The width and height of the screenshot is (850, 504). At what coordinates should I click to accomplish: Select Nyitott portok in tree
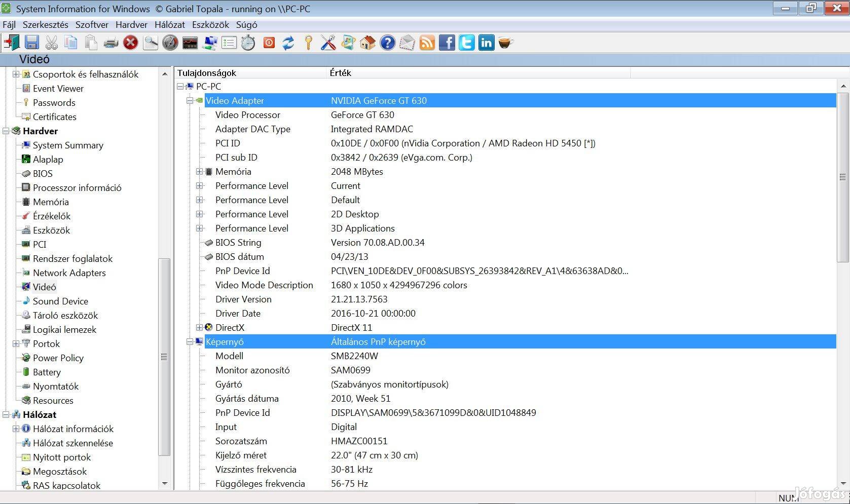62,457
